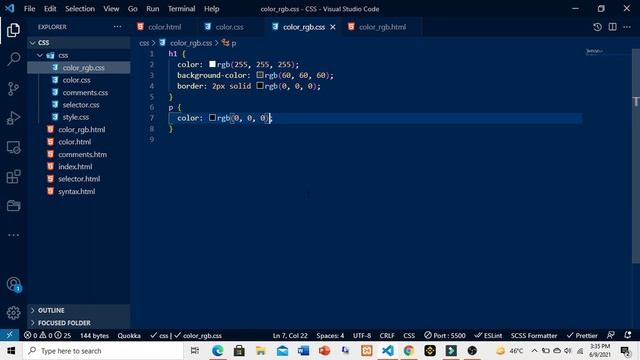The width and height of the screenshot is (640, 360).
Task: Open the Terminal menu
Action: 181,9
